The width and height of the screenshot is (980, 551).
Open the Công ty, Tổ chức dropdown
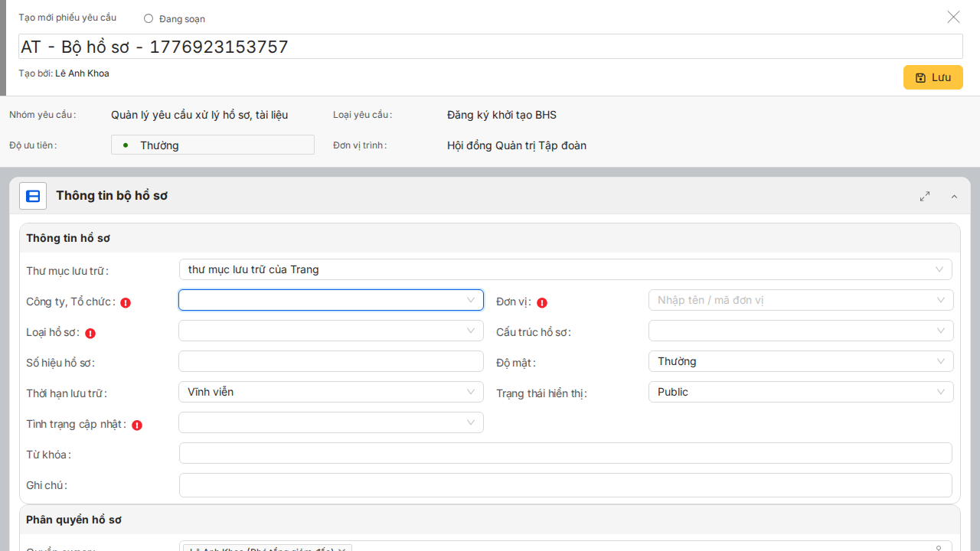pos(331,300)
